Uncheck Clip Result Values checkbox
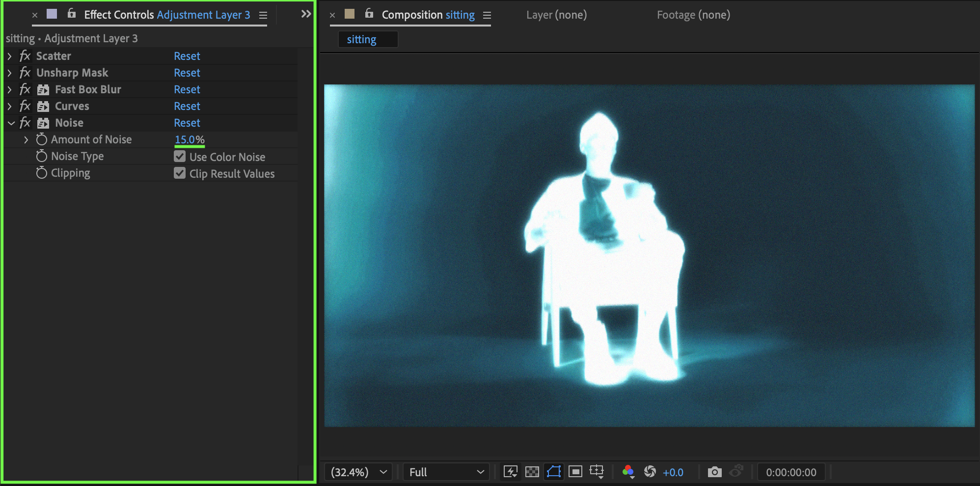980x486 pixels. click(x=180, y=173)
